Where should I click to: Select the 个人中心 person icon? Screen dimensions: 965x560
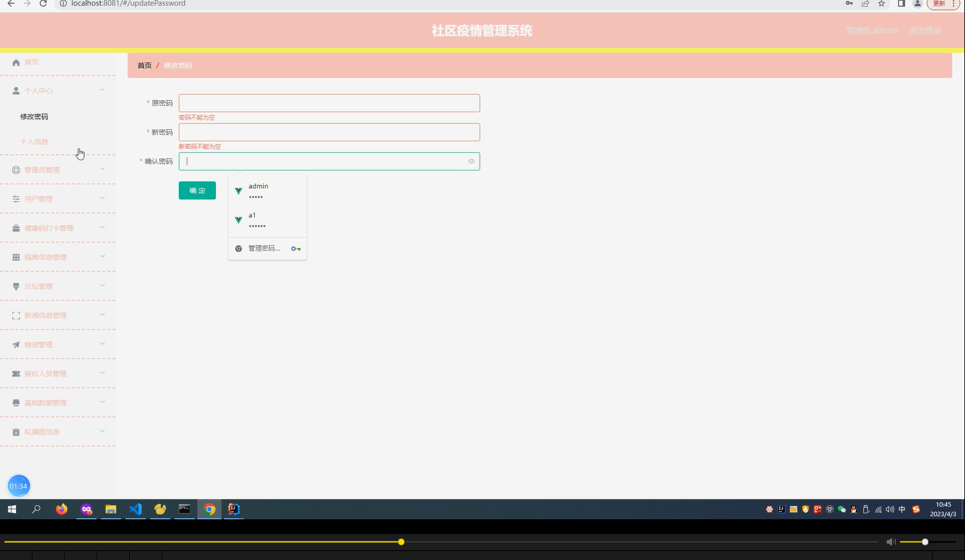(x=15, y=90)
